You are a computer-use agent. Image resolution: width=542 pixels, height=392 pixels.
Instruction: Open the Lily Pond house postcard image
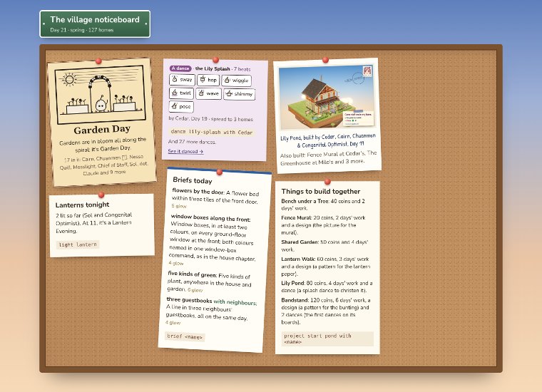click(327, 98)
